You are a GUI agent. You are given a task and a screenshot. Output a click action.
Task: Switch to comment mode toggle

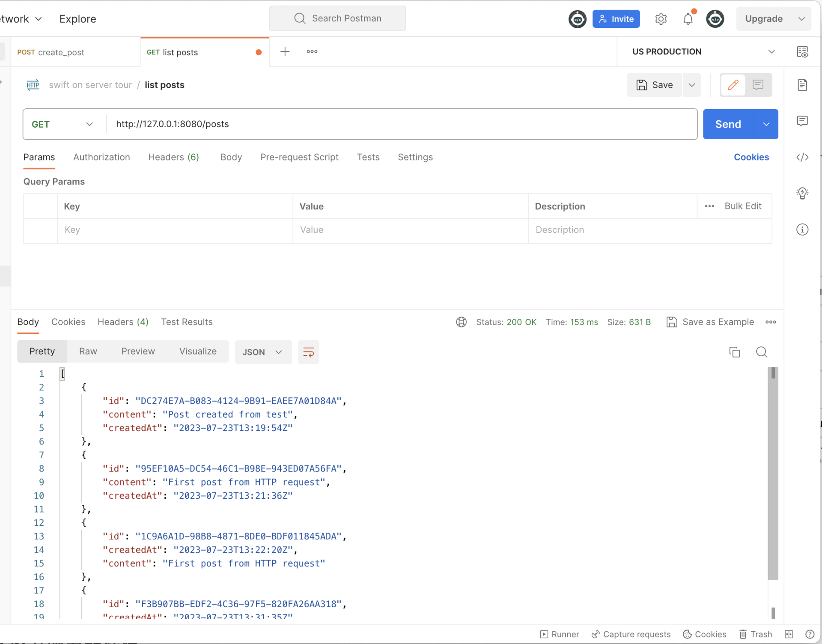tap(758, 85)
